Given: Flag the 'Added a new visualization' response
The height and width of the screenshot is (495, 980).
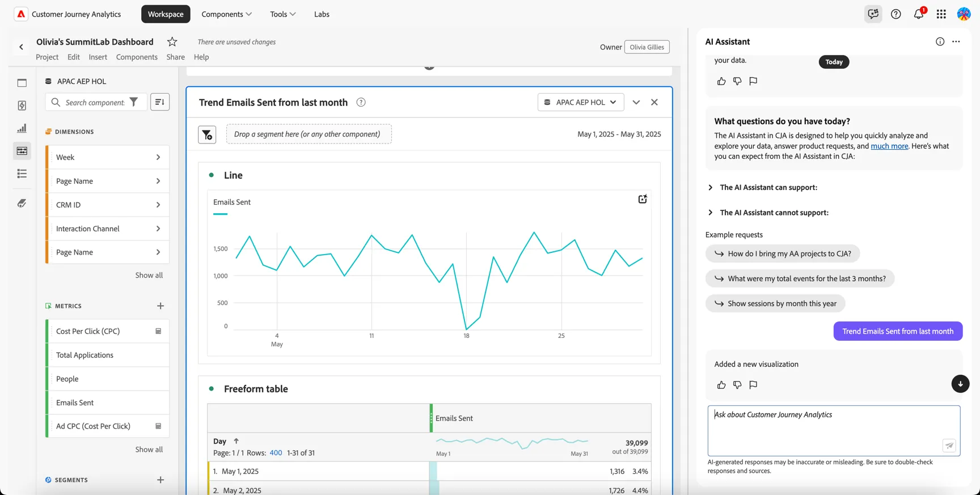Looking at the screenshot, I should point(753,385).
